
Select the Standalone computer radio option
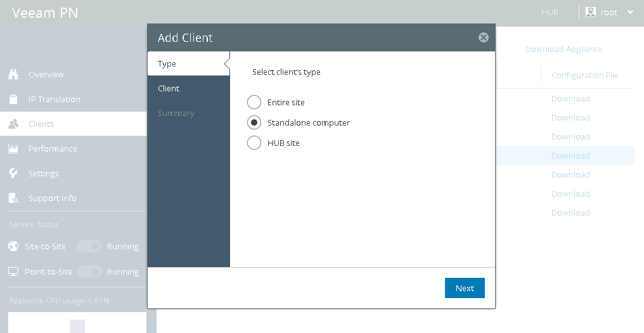(254, 122)
